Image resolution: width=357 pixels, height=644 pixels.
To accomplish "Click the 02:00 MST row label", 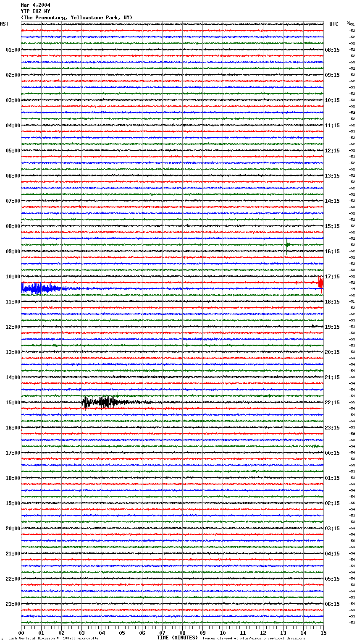I will click(13, 75).
